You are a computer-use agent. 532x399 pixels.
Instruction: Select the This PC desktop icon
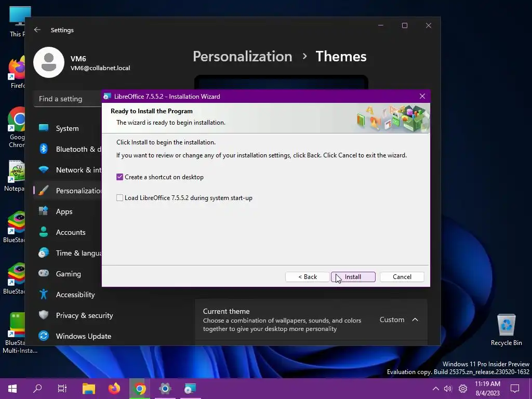(17, 21)
